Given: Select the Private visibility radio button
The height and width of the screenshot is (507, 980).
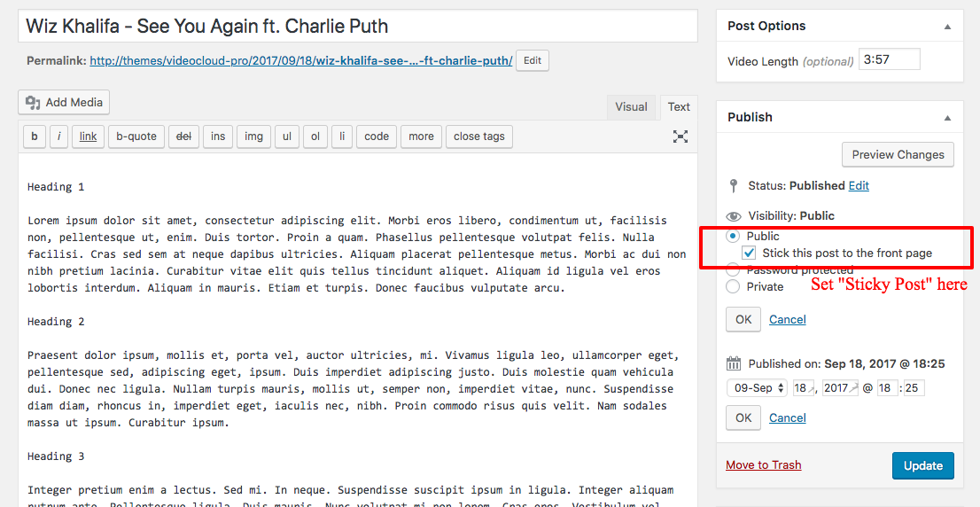Looking at the screenshot, I should 733,286.
